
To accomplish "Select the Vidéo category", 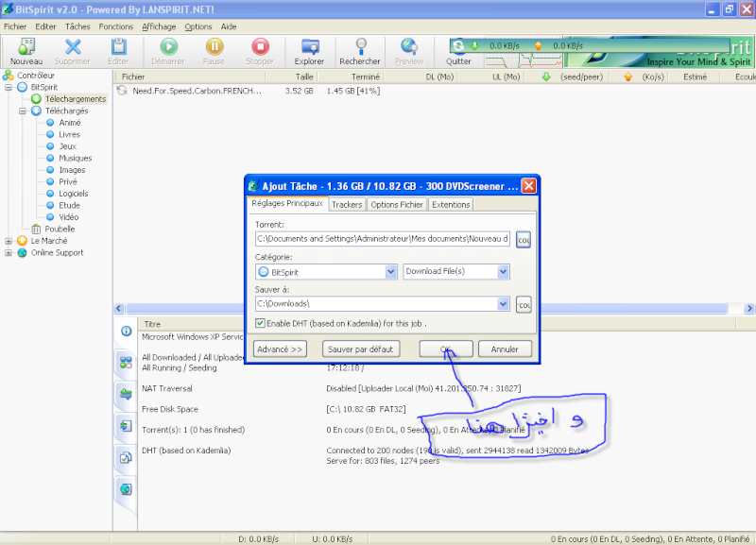I will pos(69,217).
